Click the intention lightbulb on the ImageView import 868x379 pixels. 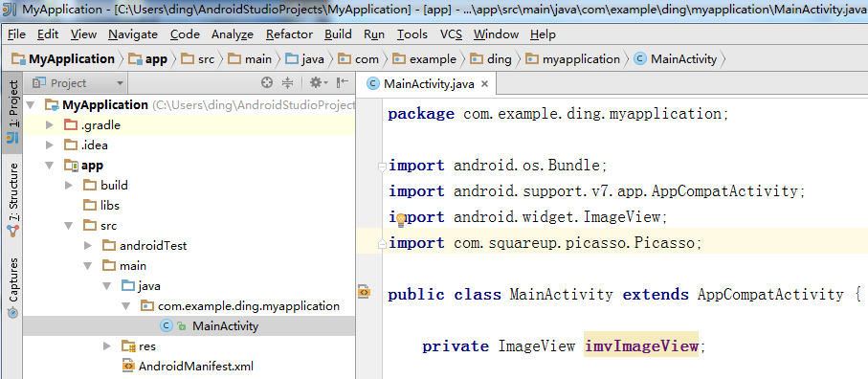pos(401,221)
